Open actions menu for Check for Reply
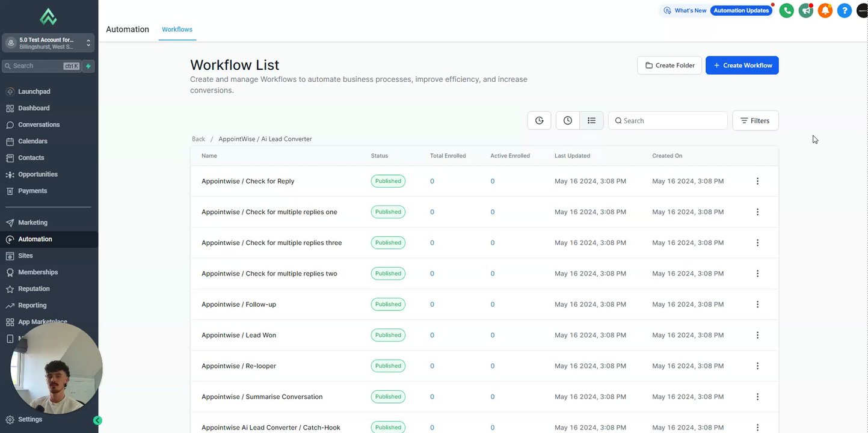868x433 pixels. coord(757,181)
